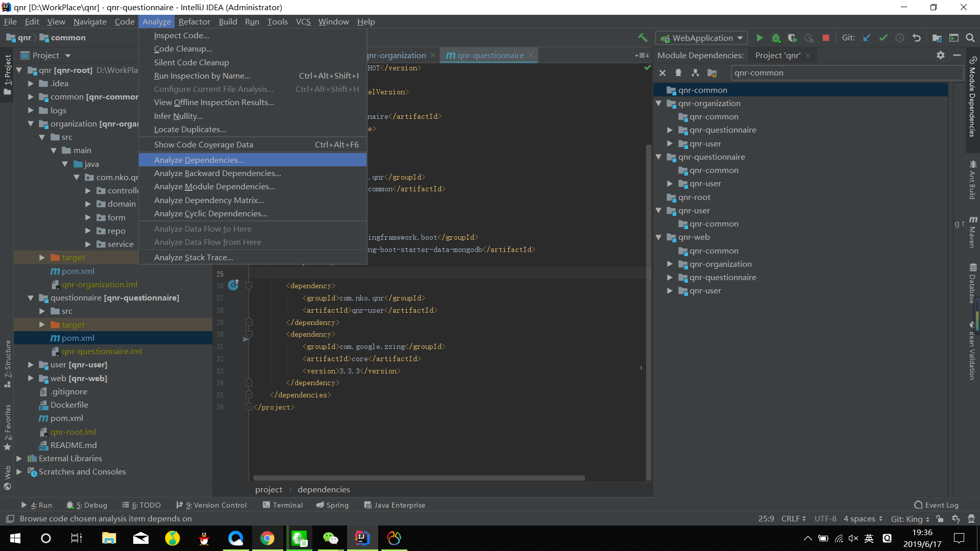The width and height of the screenshot is (980, 551).
Task: Open the WebApplication run configuration dropdown
Action: click(702, 38)
